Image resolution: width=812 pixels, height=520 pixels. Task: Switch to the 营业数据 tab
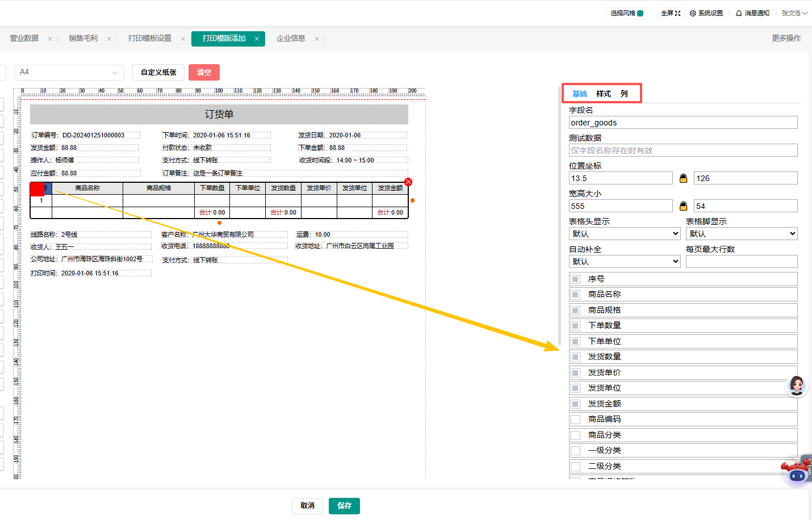pos(24,38)
